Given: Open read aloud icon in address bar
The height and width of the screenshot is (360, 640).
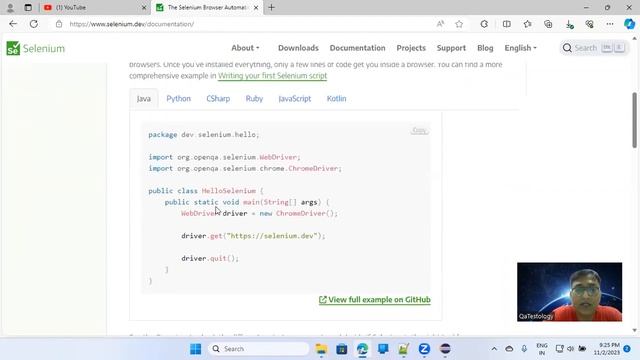Looking at the screenshot, I should 440,24.
